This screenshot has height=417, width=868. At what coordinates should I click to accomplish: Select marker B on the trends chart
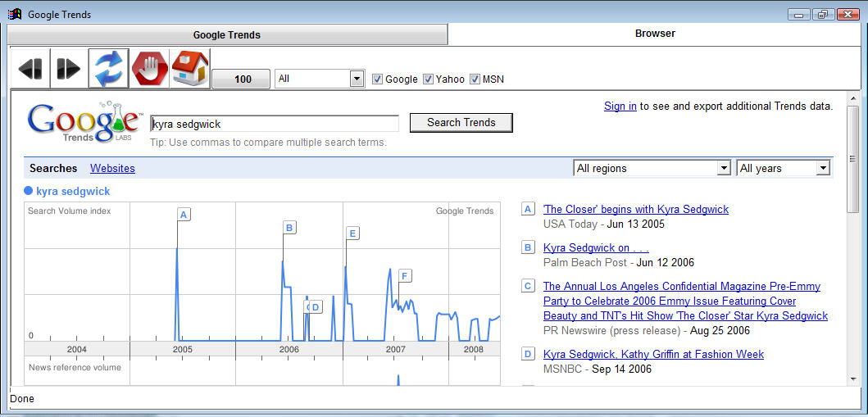click(x=289, y=227)
